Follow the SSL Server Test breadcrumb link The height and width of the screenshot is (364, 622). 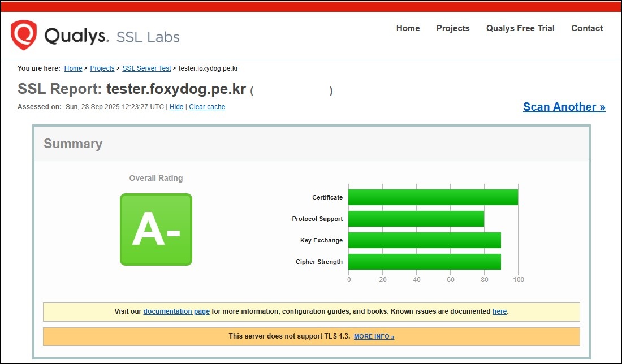point(146,68)
